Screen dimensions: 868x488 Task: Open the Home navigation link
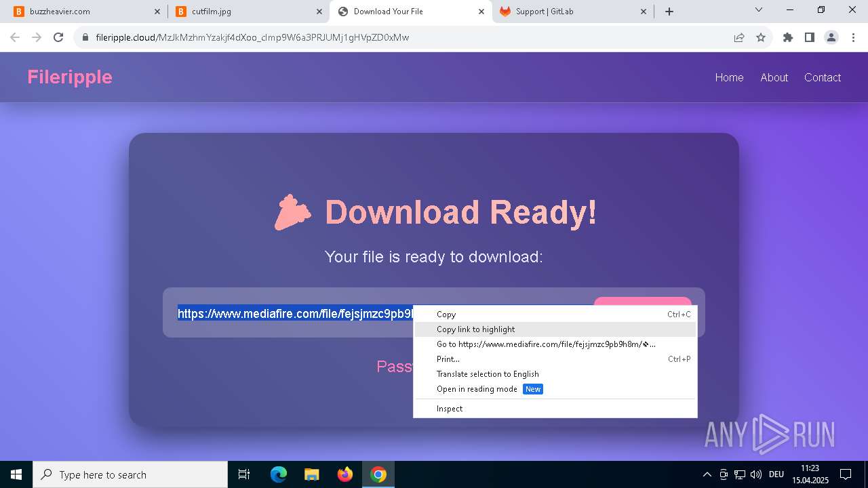click(729, 77)
